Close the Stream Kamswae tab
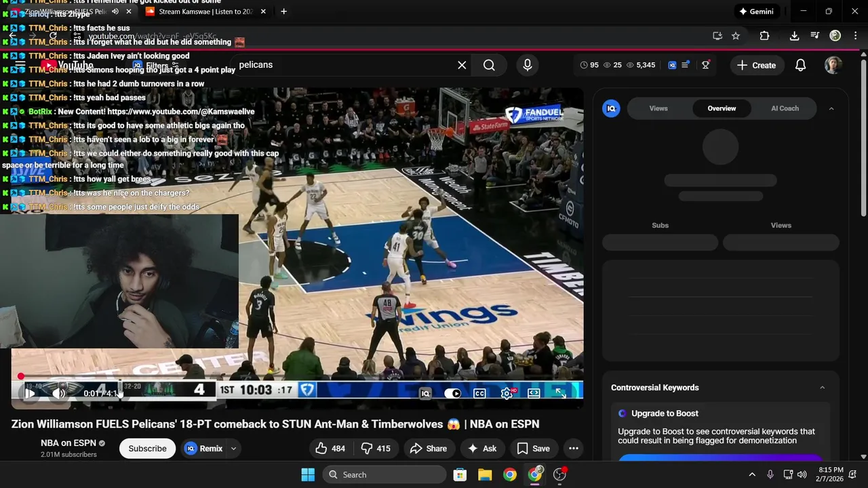Screen dimensions: 868x488 click(x=263, y=12)
